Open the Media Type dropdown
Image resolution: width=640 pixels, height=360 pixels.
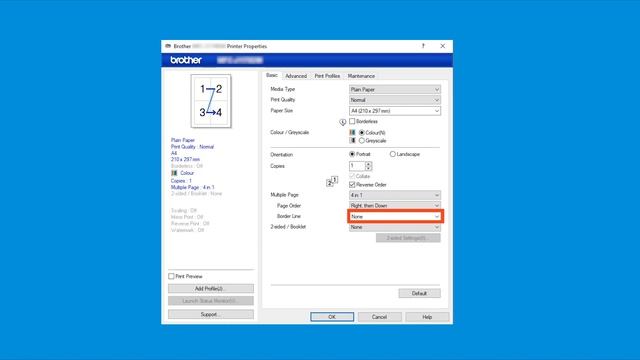395,89
